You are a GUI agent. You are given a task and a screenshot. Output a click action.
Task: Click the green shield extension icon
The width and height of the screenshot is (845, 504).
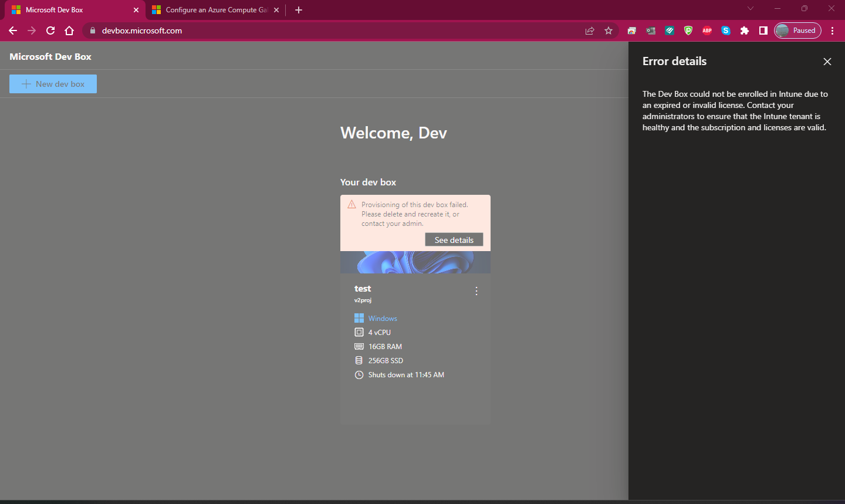point(688,31)
